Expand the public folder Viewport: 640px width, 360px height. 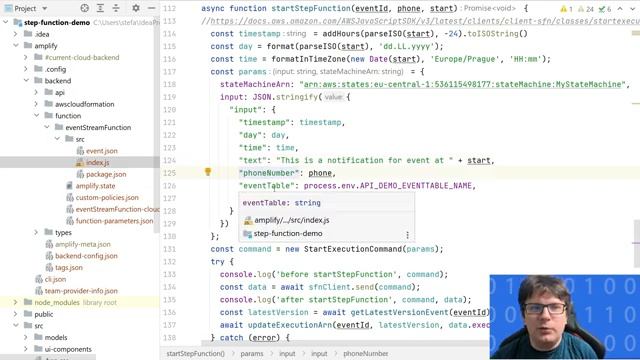pyautogui.click(x=16, y=314)
